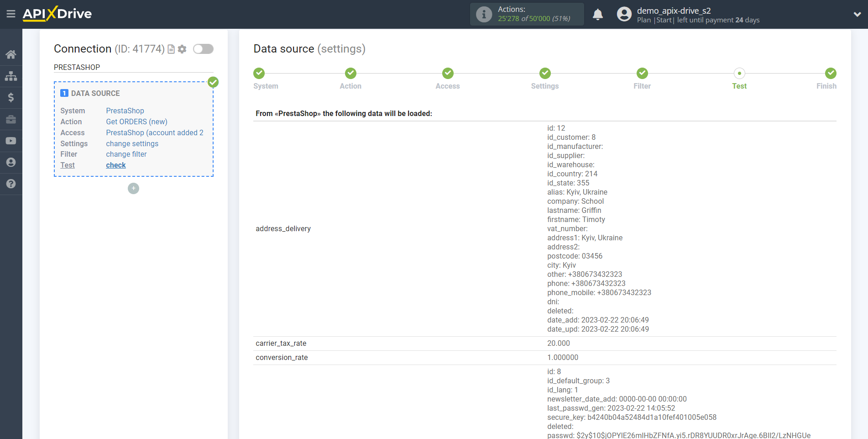Click the plus icon to add block
Viewport: 868px width, 439px height.
pyautogui.click(x=133, y=188)
